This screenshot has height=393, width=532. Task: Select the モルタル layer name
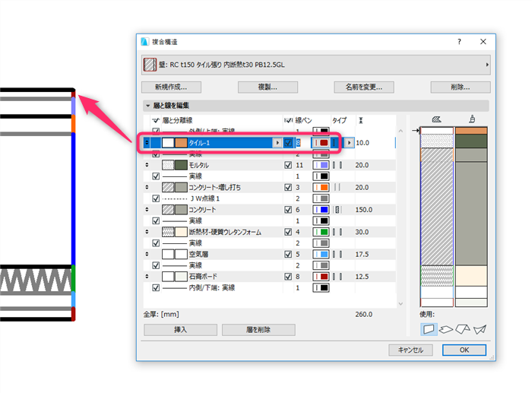(199, 165)
